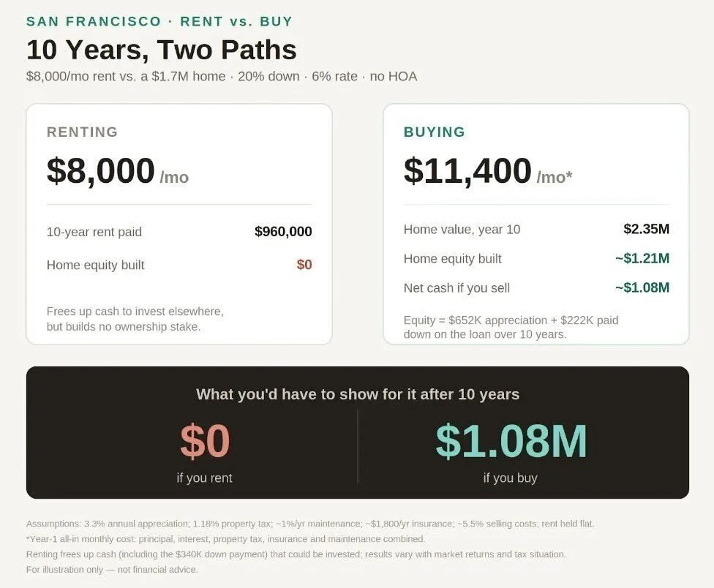Select the ~$1.21M home equity built value
This screenshot has width=714, height=588.
[x=642, y=258]
